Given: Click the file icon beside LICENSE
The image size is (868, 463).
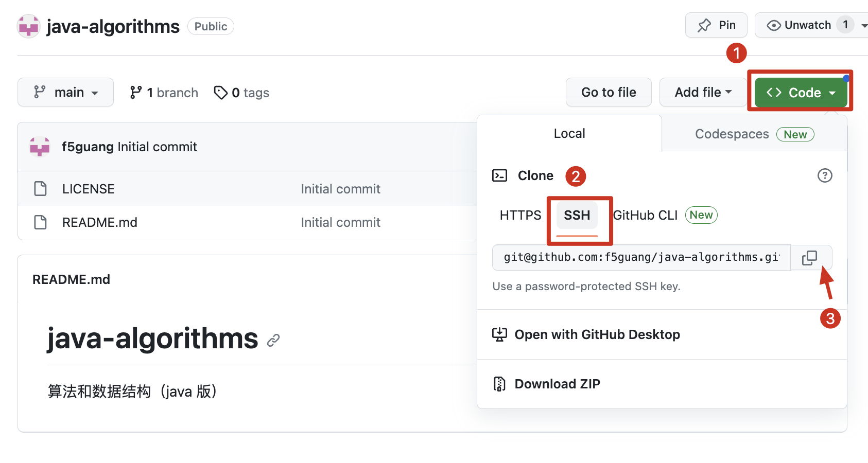Looking at the screenshot, I should (x=40, y=189).
